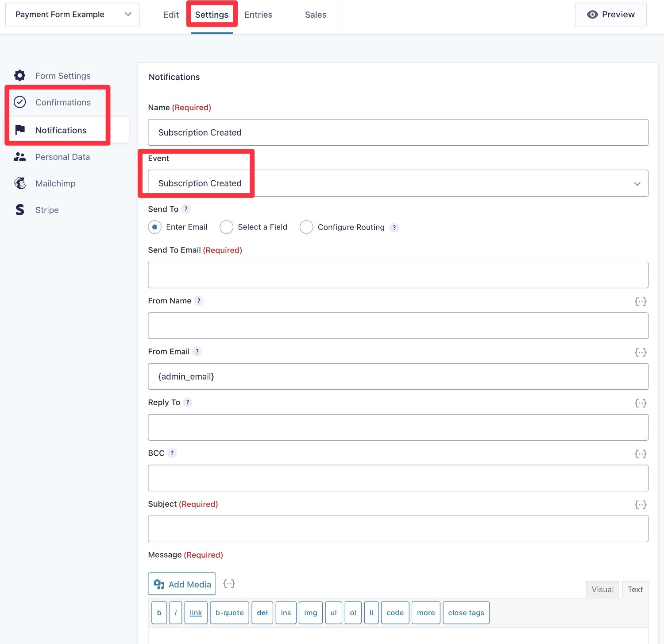Switch to the Entries tab

point(258,15)
